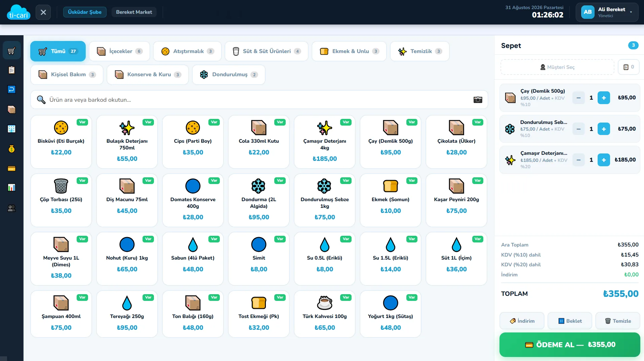644x361 pixels.
Task: Focus the product search barcode field
Action: coord(259,100)
